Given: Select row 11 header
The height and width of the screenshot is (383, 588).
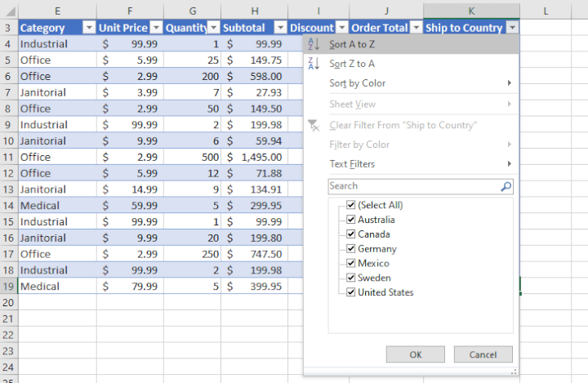Looking at the screenshot, I should (8, 157).
